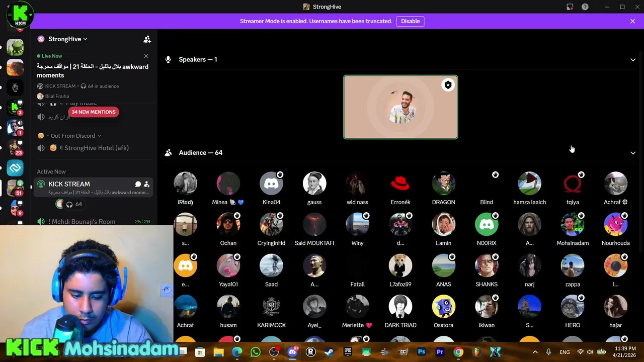Open Epic Games launcher from the taskbar
This screenshot has height=362, width=644.
pos(348,352)
